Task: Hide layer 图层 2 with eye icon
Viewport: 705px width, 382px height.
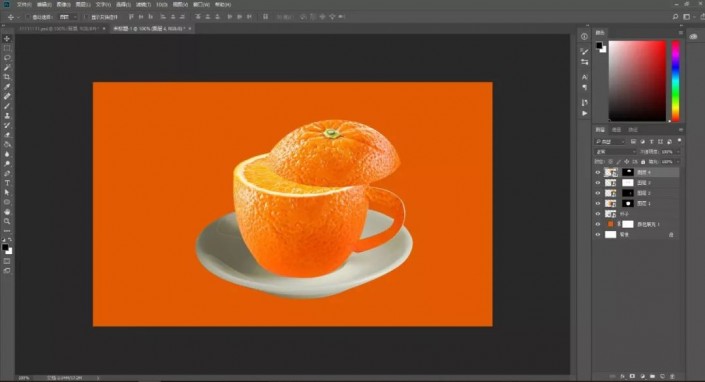Action: (598, 193)
